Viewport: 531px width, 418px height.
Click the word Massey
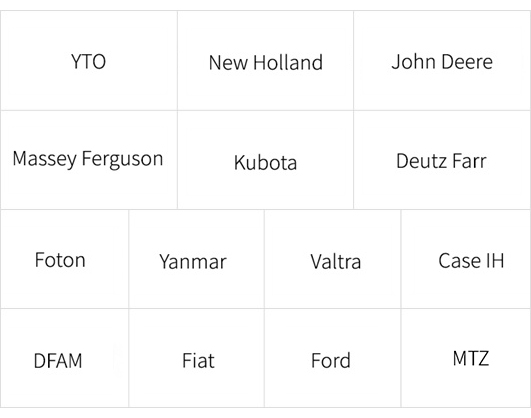click(45, 159)
